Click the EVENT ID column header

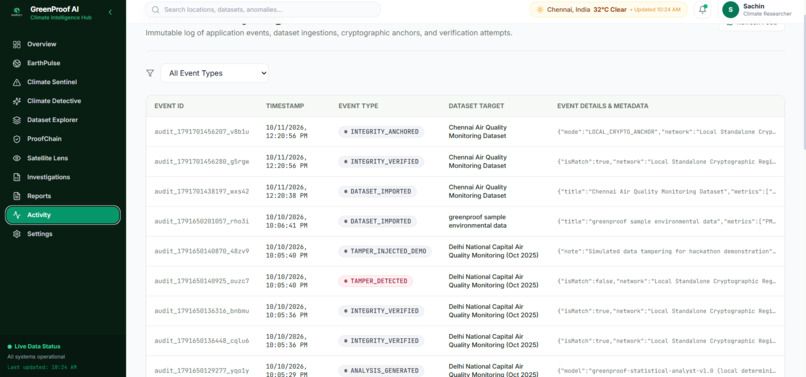(x=169, y=106)
